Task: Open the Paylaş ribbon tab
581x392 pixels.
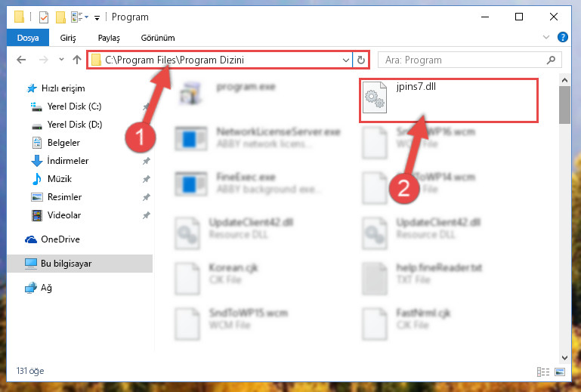Action: pos(109,38)
